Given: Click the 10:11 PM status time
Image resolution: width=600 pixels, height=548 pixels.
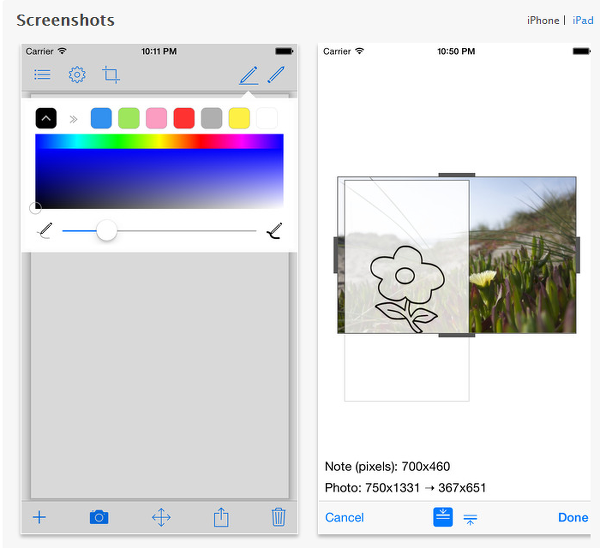Looking at the screenshot, I should 159,51.
